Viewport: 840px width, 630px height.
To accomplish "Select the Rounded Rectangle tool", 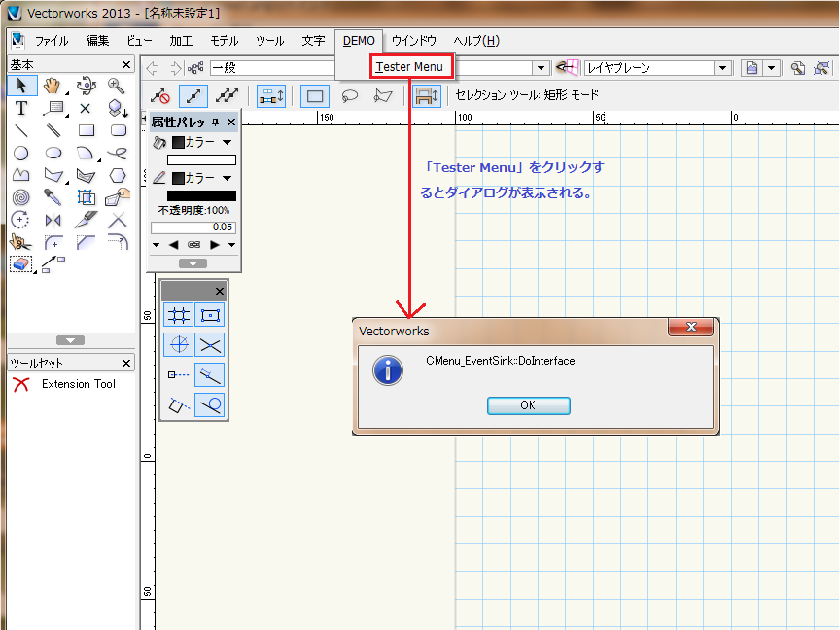I will (x=118, y=130).
